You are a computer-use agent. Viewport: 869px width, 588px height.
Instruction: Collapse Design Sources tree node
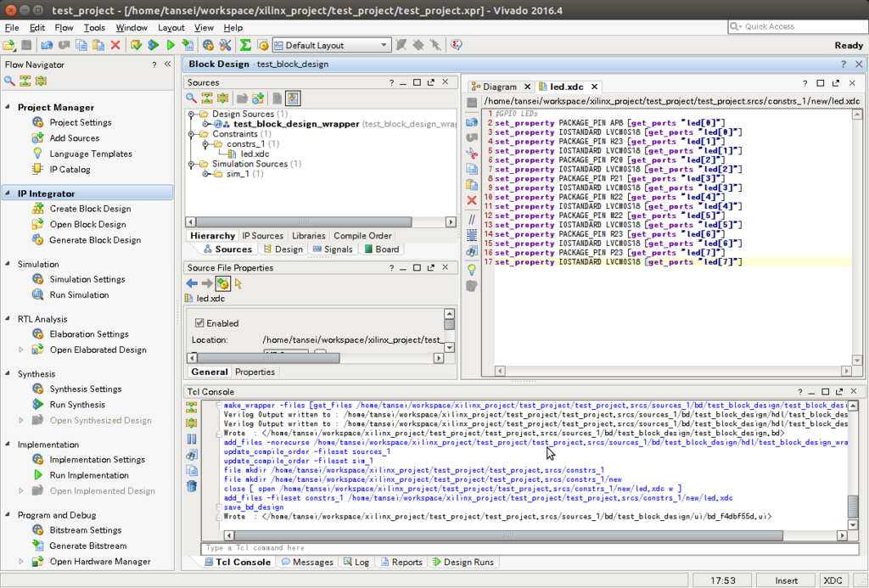191,115
